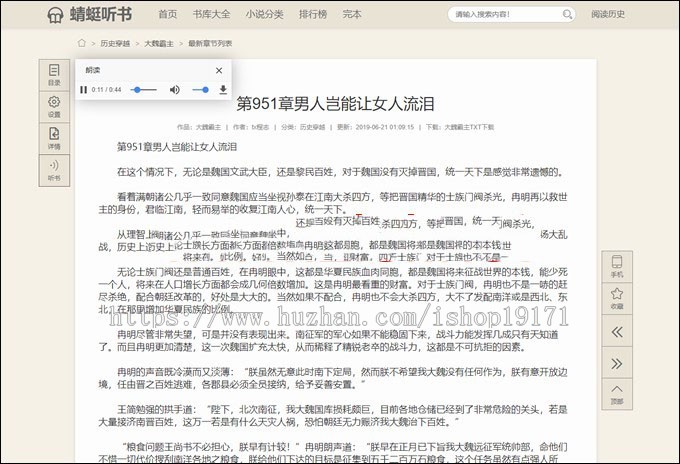Click the update time 2019-06-21 01:09:15
Image resolution: width=680 pixels, height=464 pixels.
point(385,127)
